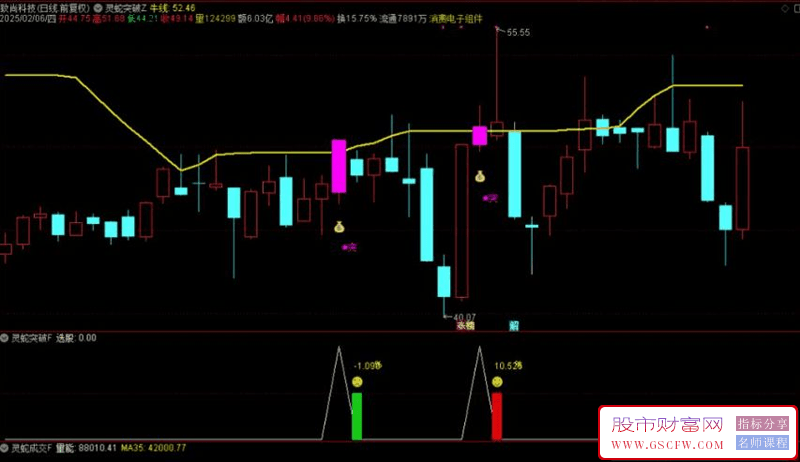Image resolution: width=800 pixels, height=462 pixels.
Task: Click the cyan 解 marker at chart bottom
Action: (514, 326)
